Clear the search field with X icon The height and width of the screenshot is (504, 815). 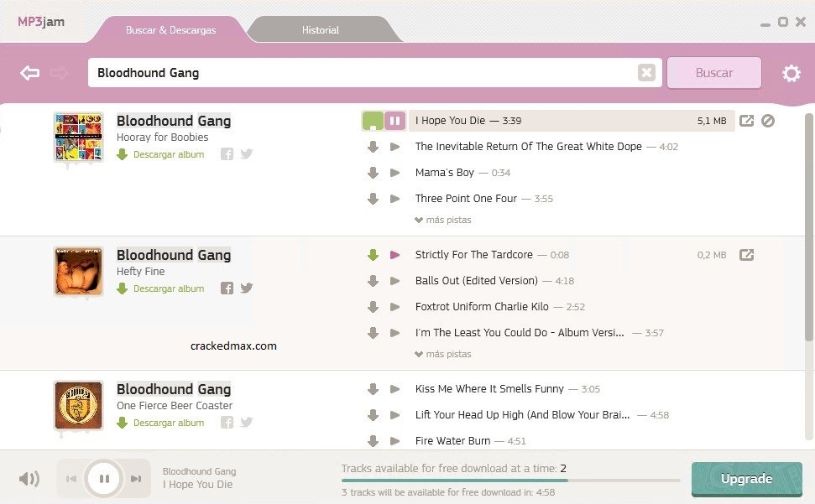[x=646, y=73]
